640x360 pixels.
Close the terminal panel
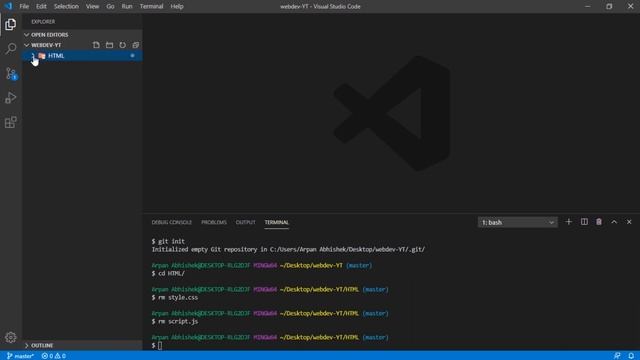coord(629,222)
